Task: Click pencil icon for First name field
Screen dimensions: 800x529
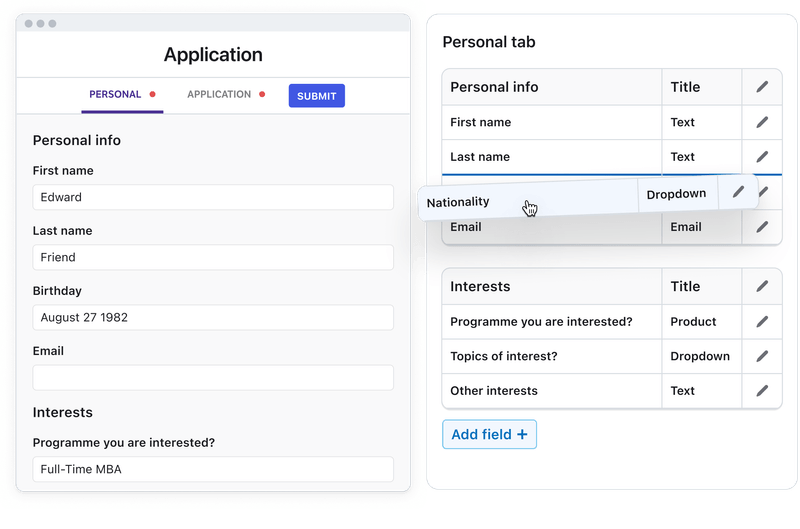Action: pyautogui.click(x=762, y=122)
